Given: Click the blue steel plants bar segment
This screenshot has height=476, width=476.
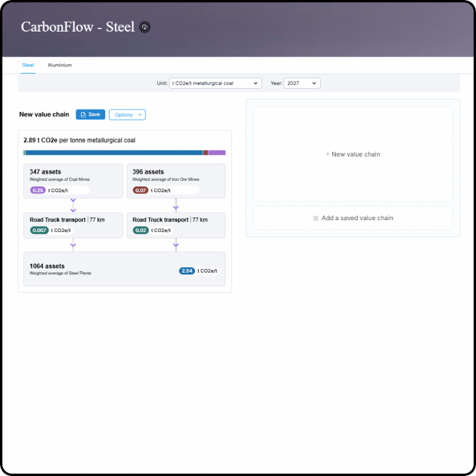Looking at the screenshot, I should (x=114, y=153).
